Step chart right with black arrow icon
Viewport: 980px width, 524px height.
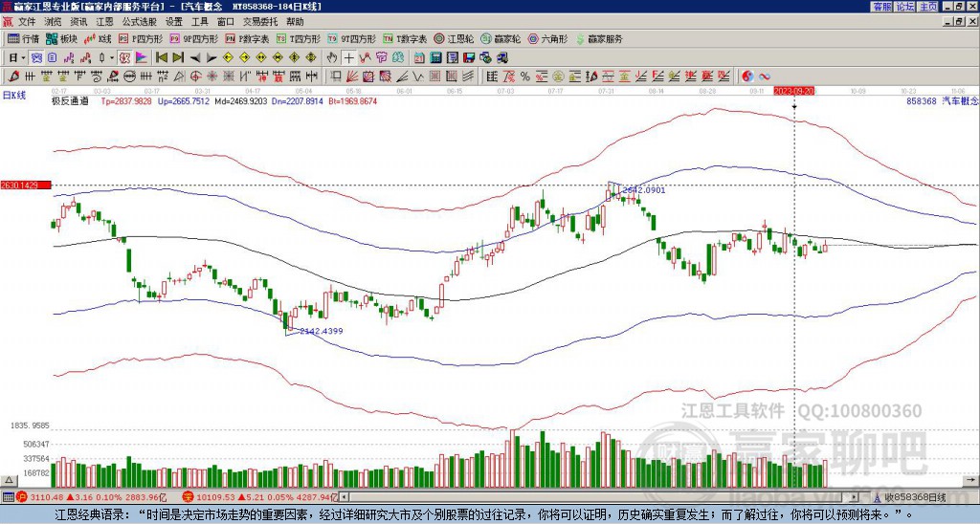pyautogui.click(x=212, y=58)
